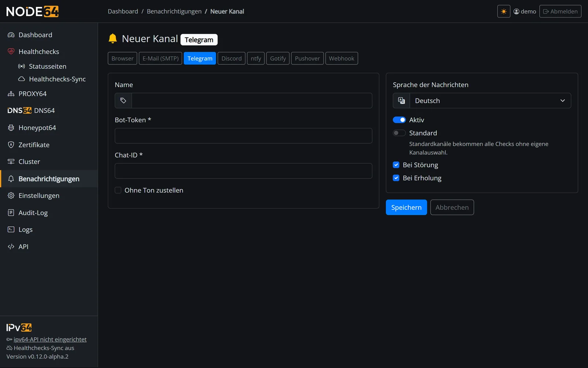
Task: Select the Discord channel tab
Action: coord(232,58)
